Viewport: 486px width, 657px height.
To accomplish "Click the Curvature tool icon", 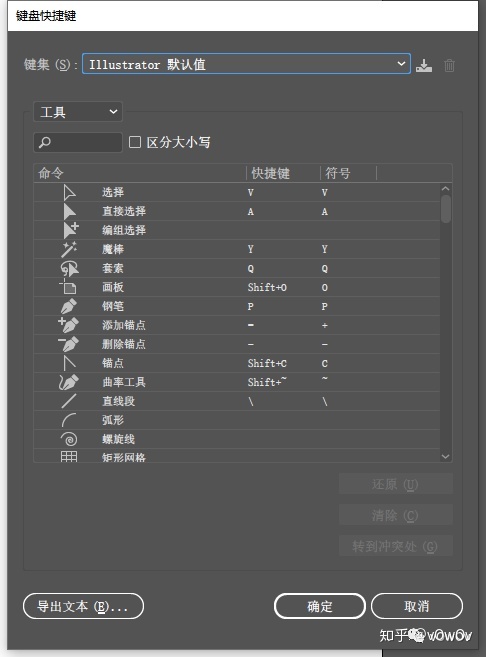I will (69, 382).
